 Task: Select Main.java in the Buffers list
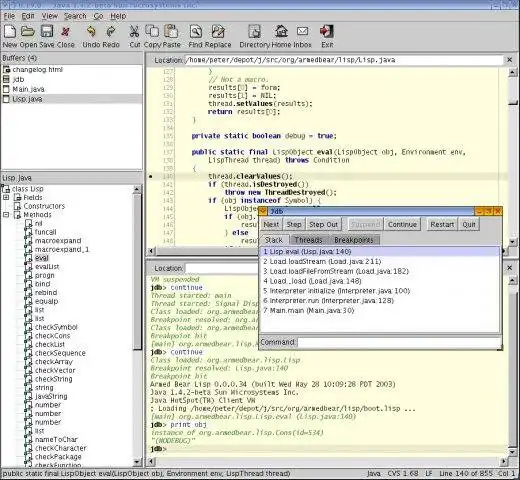coord(72,89)
